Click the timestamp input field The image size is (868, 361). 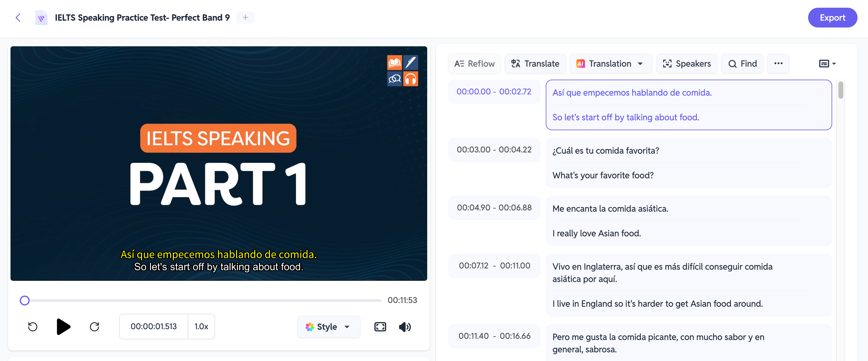pyautogui.click(x=154, y=326)
